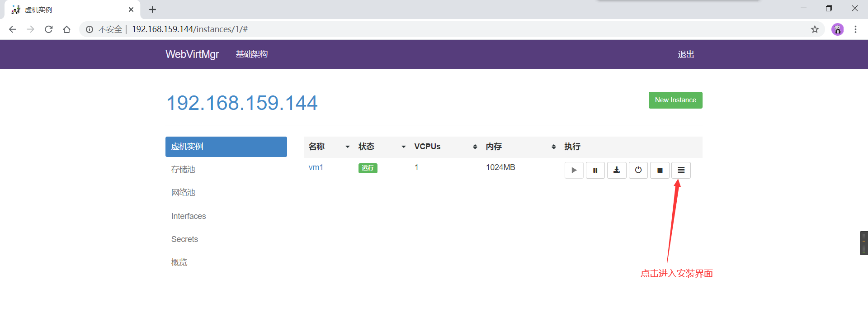The width and height of the screenshot is (868, 332).
Task: Click the save/download icon for vm1
Action: [617, 171]
